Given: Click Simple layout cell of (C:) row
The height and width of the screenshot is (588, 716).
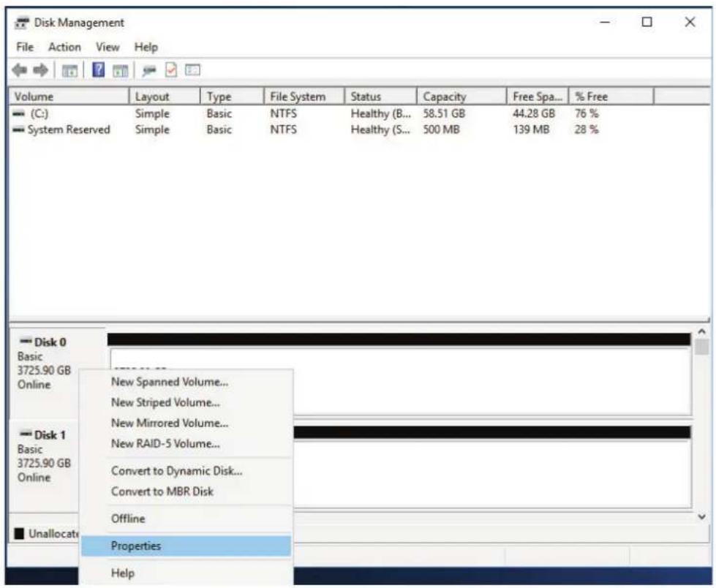Looking at the screenshot, I should click(x=152, y=113).
